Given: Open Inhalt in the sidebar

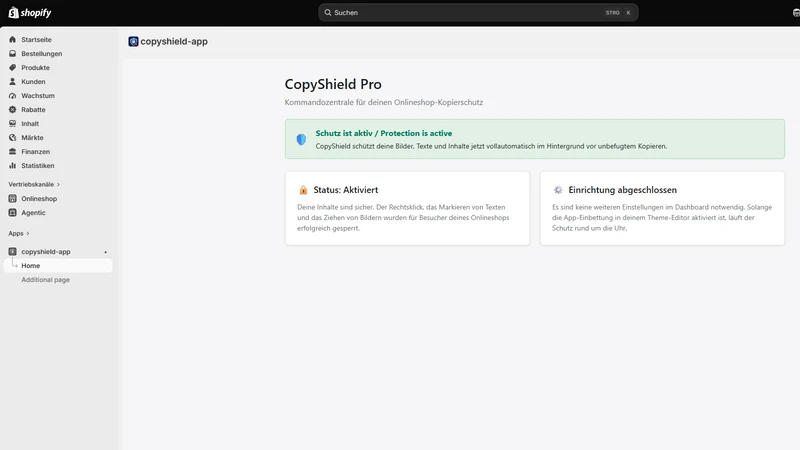Looking at the screenshot, I should pyautogui.click(x=30, y=123).
